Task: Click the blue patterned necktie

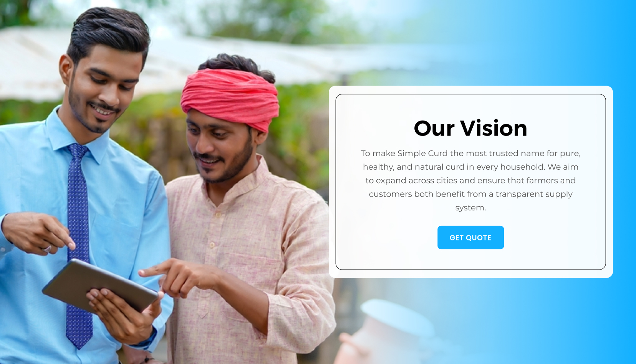Action: (79, 246)
